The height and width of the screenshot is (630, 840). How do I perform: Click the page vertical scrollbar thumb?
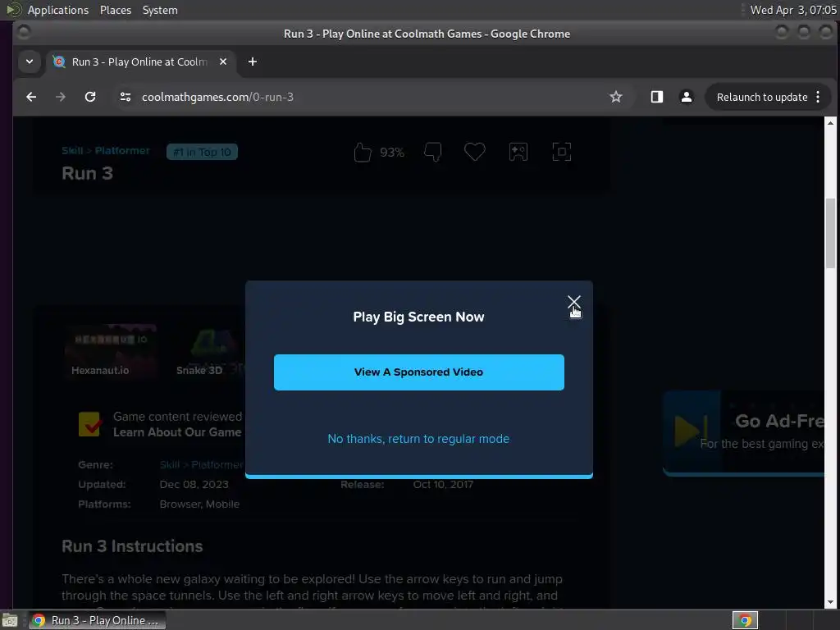[830, 232]
